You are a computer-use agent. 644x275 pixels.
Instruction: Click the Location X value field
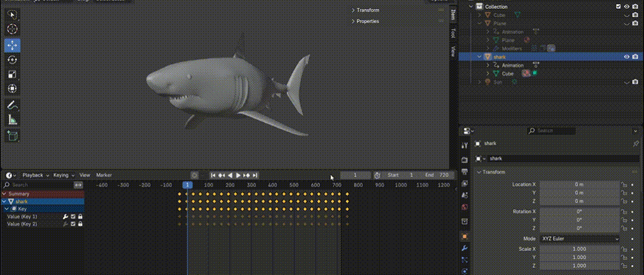(x=580, y=185)
